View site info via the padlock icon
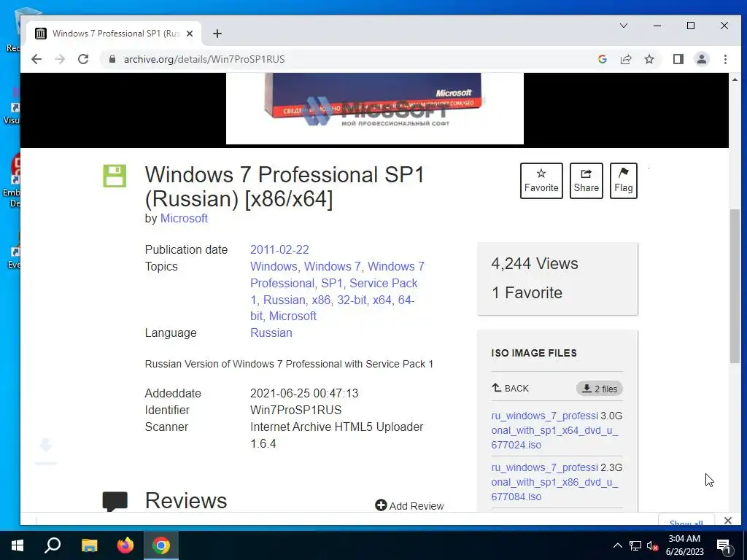Screen dimensions: 747x560 (x=112, y=59)
